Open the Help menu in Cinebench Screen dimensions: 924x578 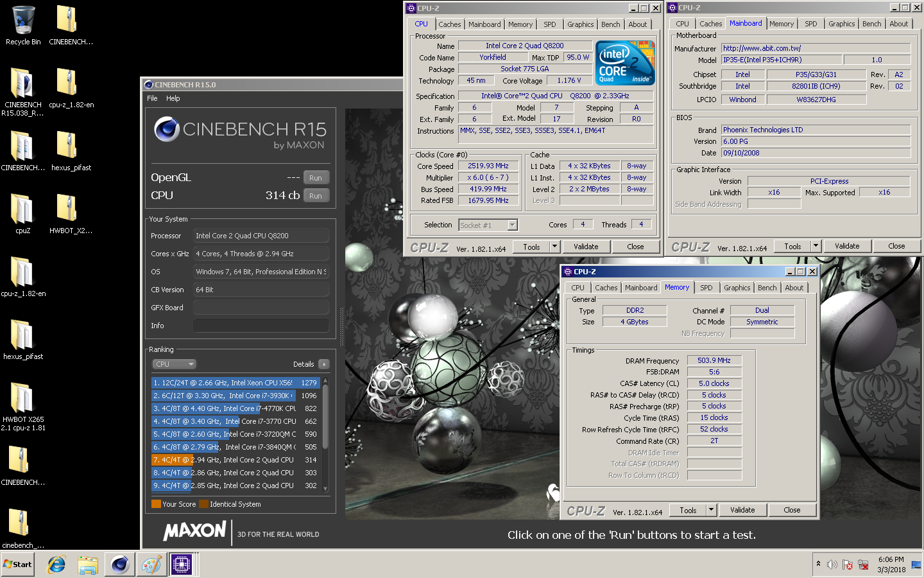pos(173,98)
